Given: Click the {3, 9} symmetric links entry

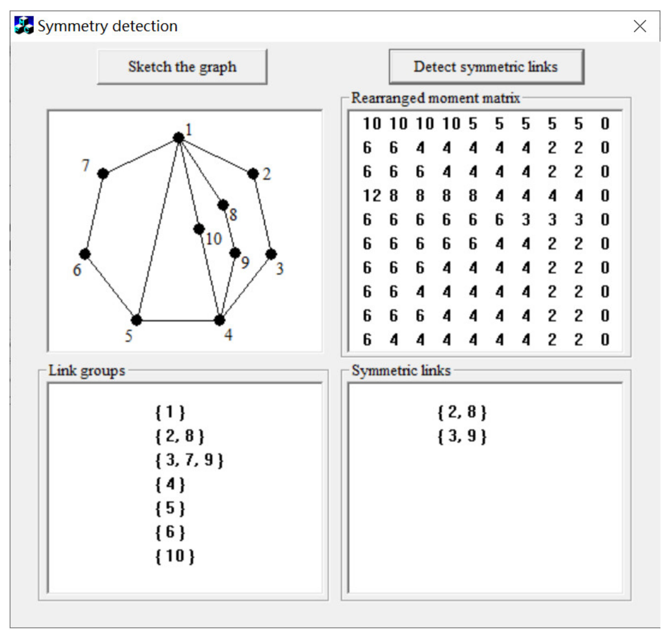Looking at the screenshot, I should tap(462, 436).
